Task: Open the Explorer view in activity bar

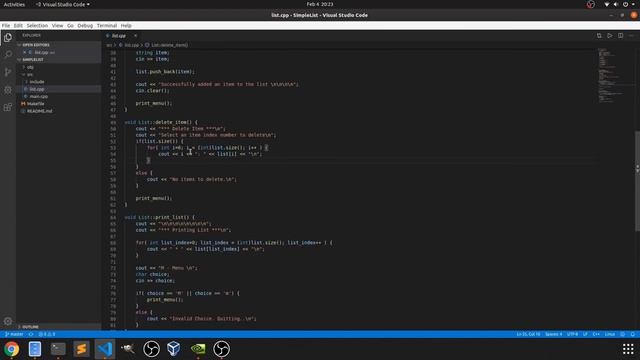Action: pos(8,38)
